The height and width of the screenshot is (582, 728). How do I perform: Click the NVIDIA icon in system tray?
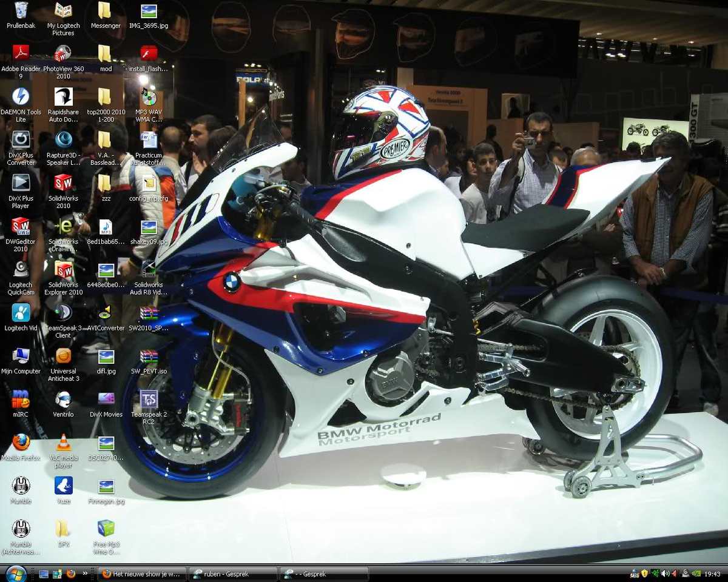696,574
